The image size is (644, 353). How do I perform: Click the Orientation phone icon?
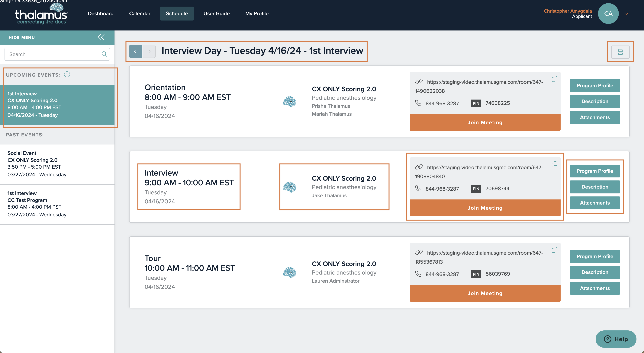point(418,103)
